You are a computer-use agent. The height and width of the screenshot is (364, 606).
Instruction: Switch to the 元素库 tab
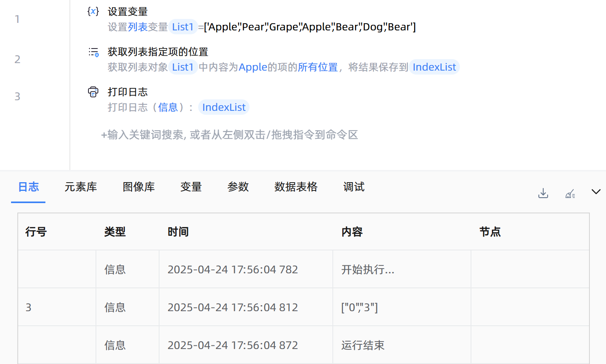81,187
